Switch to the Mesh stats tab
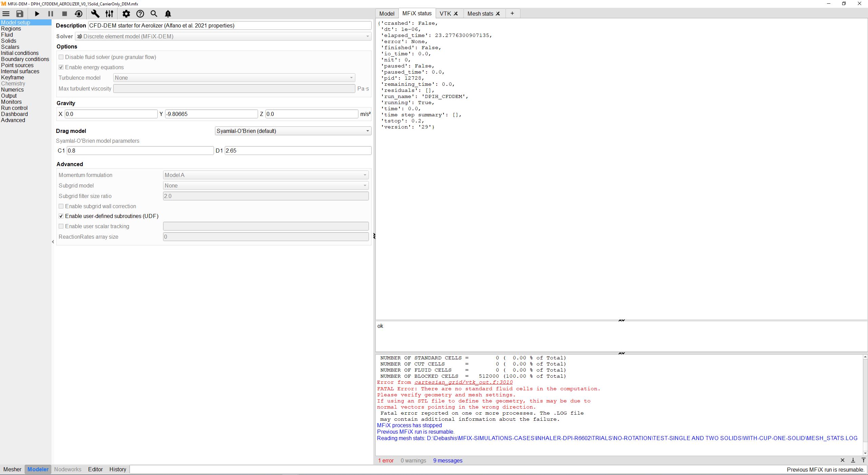Viewport: 868px width, 475px height. (480, 14)
